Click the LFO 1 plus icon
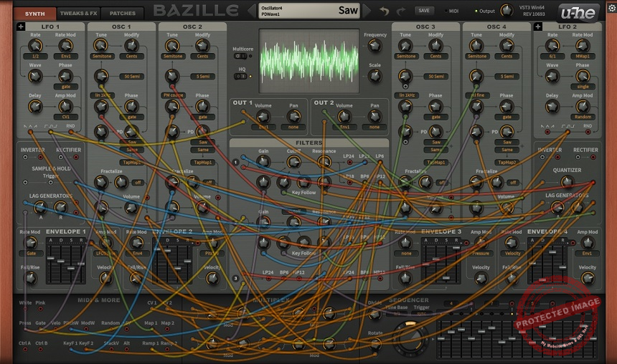The height and width of the screenshot is (364, 617). pos(21,27)
